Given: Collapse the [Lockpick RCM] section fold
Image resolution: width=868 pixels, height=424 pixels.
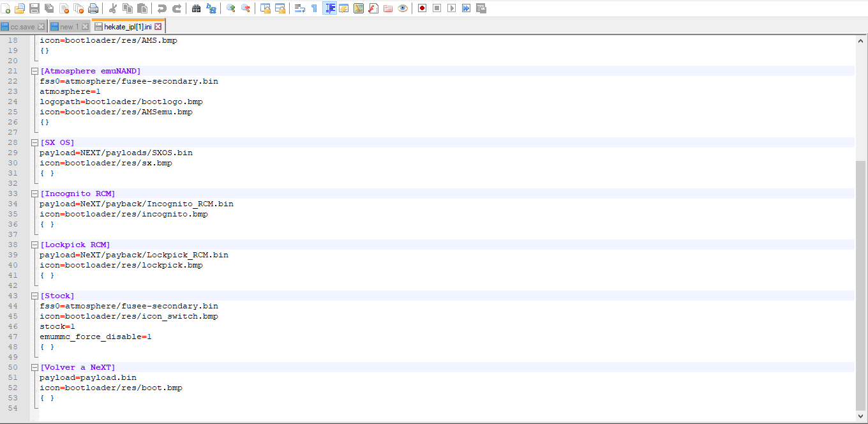Looking at the screenshot, I should tap(34, 245).
